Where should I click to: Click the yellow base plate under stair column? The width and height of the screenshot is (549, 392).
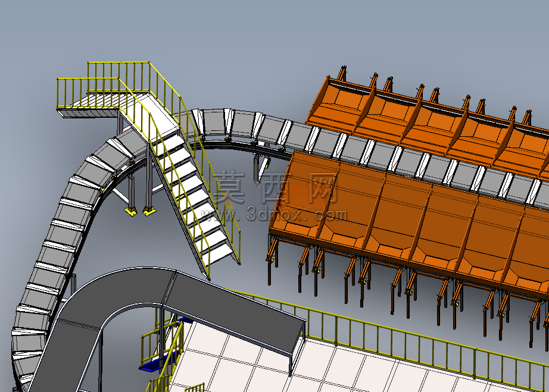(x=149, y=211)
